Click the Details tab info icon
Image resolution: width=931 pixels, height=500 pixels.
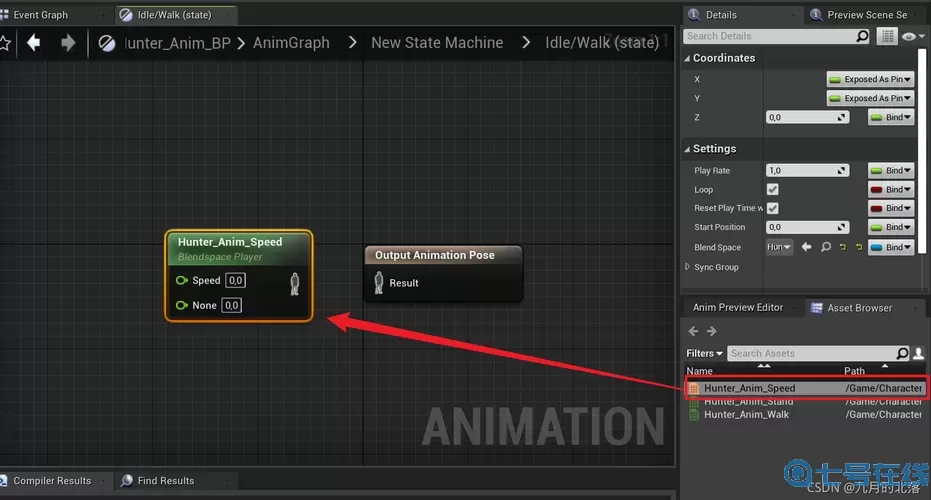(694, 15)
